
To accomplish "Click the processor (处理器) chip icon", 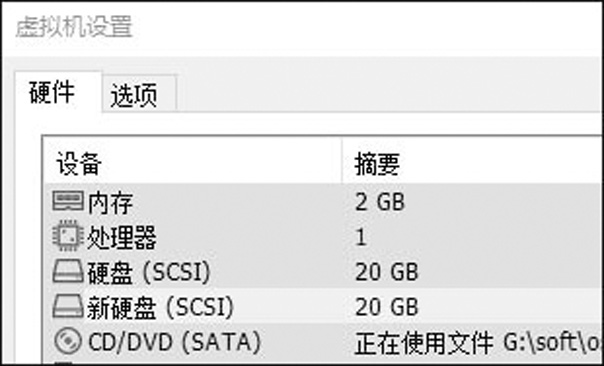I will (x=68, y=236).
